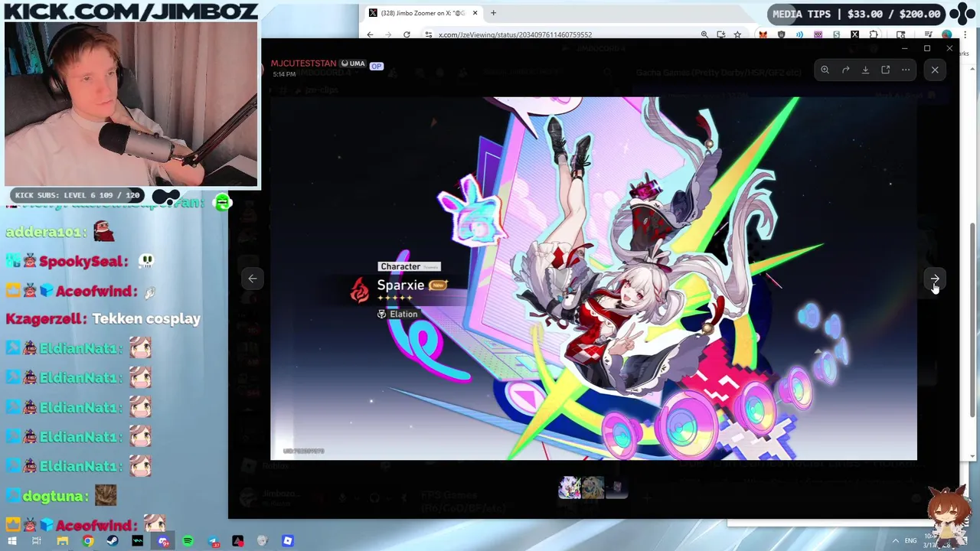980x551 pixels.
Task: Click the MJCUTESTSTAN username above the image
Action: tap(303, 64)
